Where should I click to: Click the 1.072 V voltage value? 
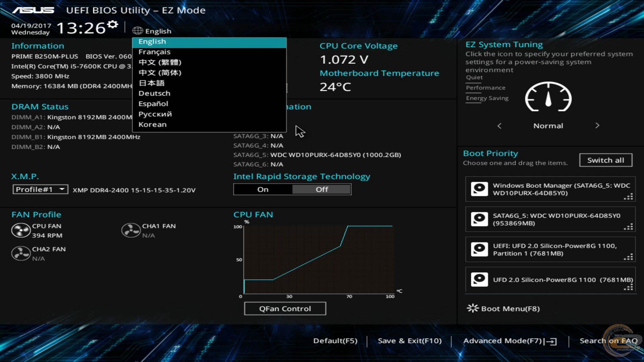coord(344,60)
